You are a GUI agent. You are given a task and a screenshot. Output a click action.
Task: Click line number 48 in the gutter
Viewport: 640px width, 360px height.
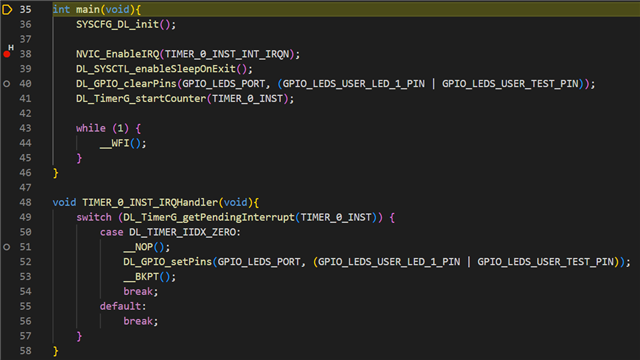[25, 202]
